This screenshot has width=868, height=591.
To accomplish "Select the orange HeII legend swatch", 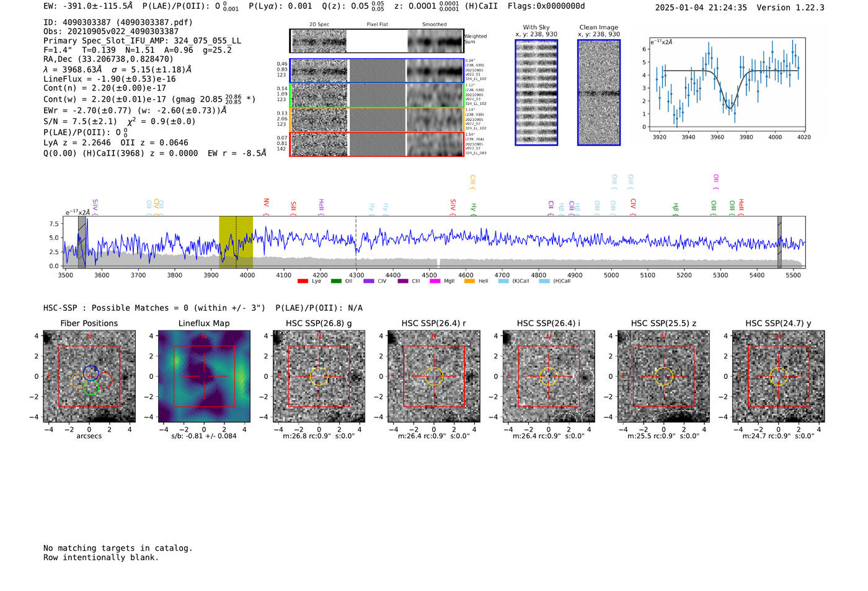I will pos(469,281).
